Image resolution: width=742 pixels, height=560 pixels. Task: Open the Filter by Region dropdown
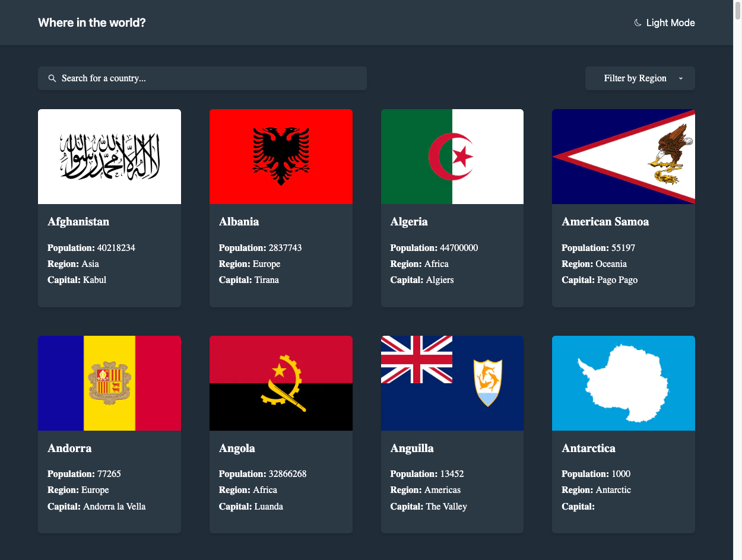(x=640, y=78)
